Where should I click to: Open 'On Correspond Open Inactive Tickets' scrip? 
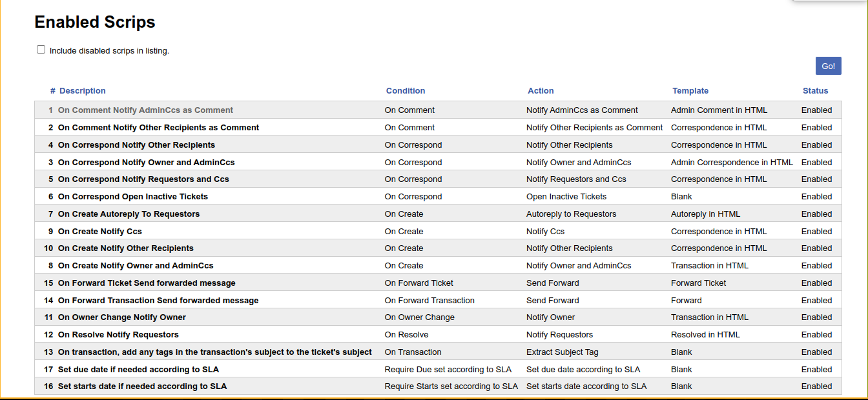point(133,197)
